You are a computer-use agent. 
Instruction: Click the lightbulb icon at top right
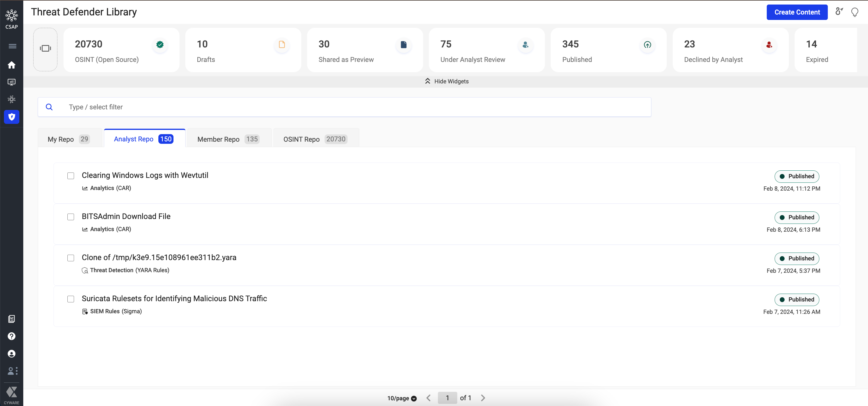pos(854,12)
